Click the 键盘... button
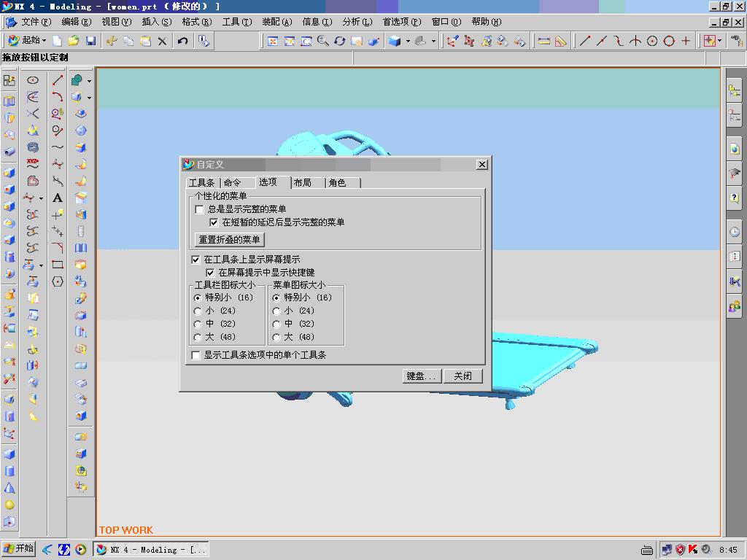Viewport: 747px width, 560px height. coord(420,376)
